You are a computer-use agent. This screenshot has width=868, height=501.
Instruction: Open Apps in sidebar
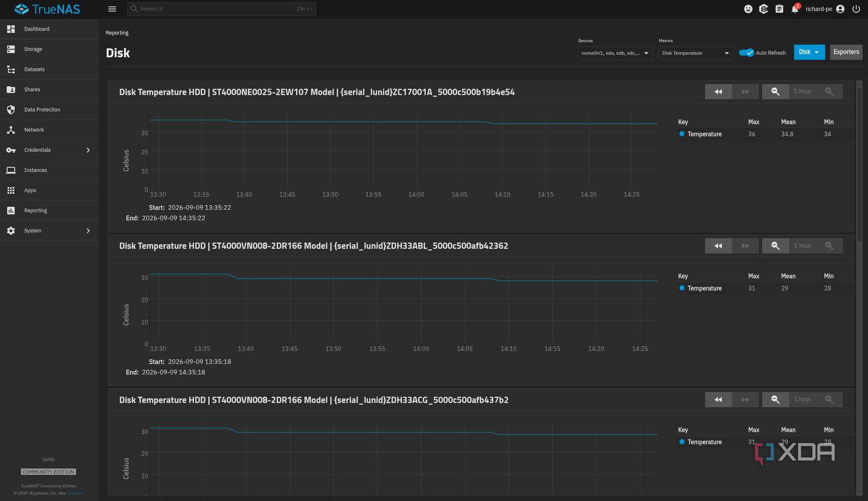49,191
